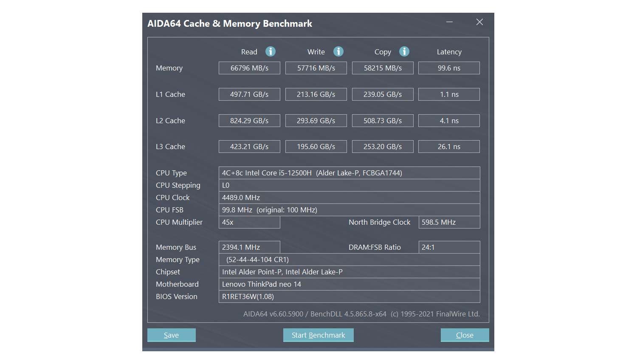Start Benchmark button
The height and width of the screenshot is (364, 637).
click(318, 335)
